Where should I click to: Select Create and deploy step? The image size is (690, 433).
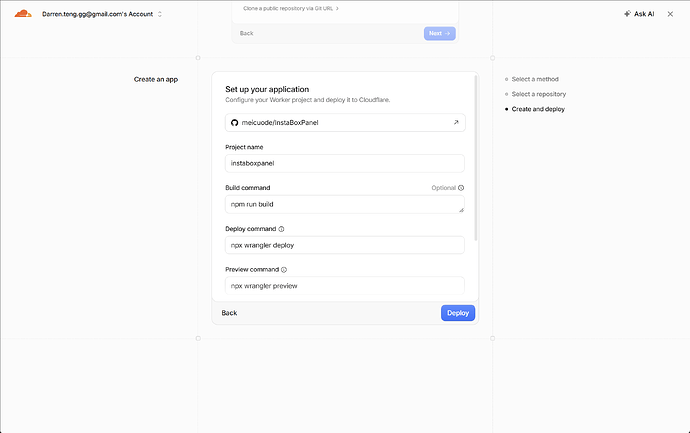tap(538, 109)
